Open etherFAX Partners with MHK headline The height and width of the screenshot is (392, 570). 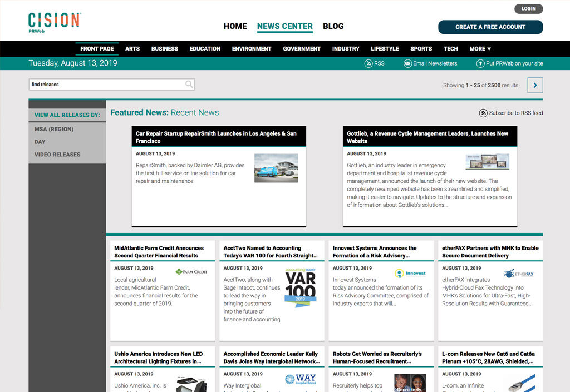click(x=490, y=252)
